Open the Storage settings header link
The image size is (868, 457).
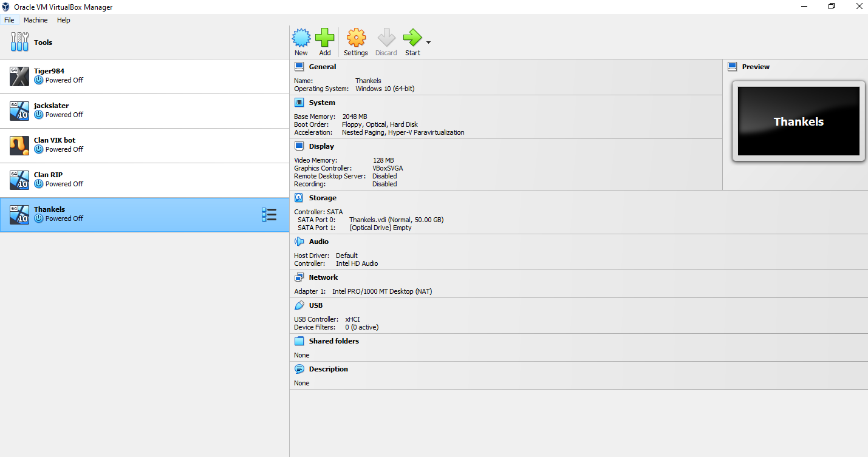(x=323, y=198)
